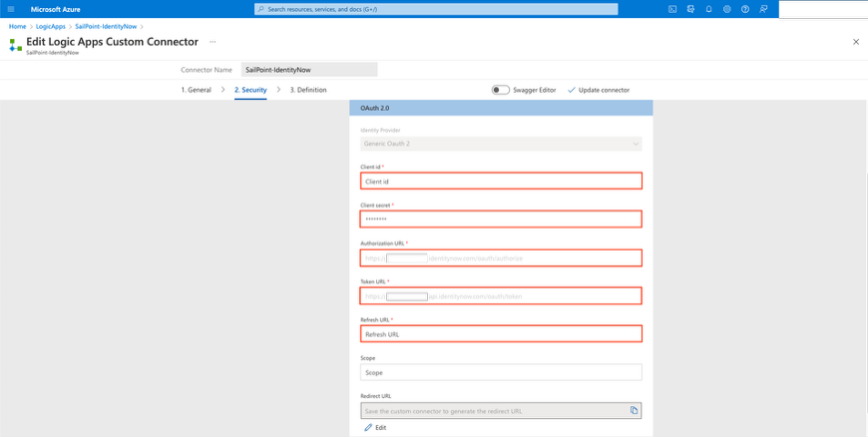Screen dimensions: 868x437
Task: Click the search magnifier in the search bar
Action: [261, 9]
